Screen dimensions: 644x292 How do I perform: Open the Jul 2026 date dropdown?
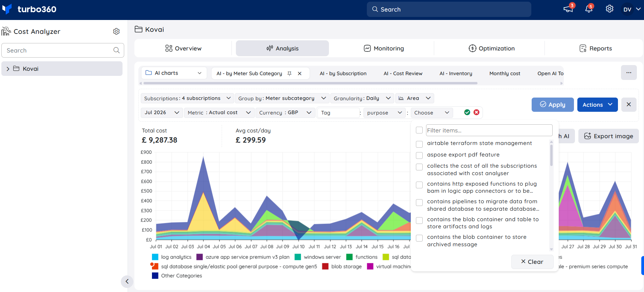point(162,112)
